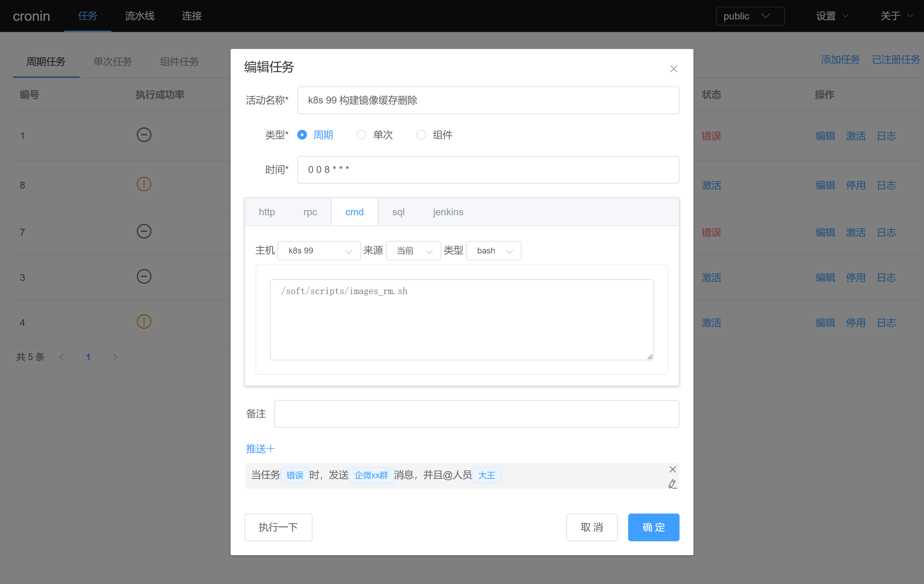Click 已注册任务 link

click(x=896, y=60)
